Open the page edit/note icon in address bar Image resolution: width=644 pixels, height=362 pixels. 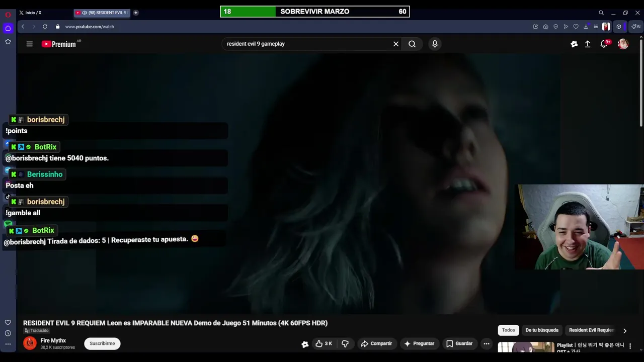(x=535, y=27)
